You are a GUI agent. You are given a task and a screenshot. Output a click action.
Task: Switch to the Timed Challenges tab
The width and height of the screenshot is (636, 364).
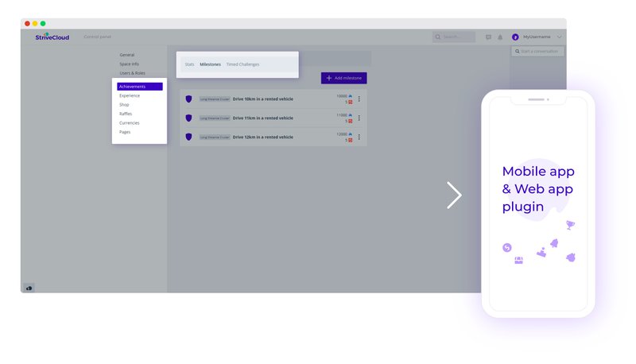[x=242, y=64]
